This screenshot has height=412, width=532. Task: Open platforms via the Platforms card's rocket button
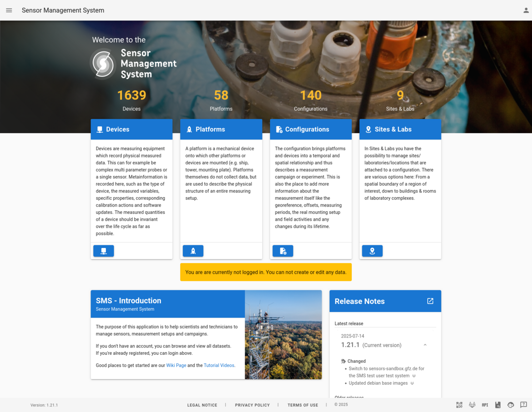[193, 251]
